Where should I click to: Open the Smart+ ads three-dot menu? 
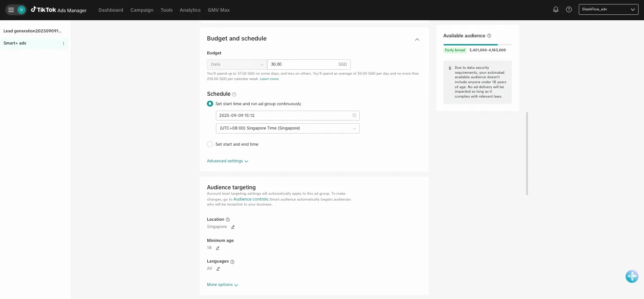click(63, 44)
